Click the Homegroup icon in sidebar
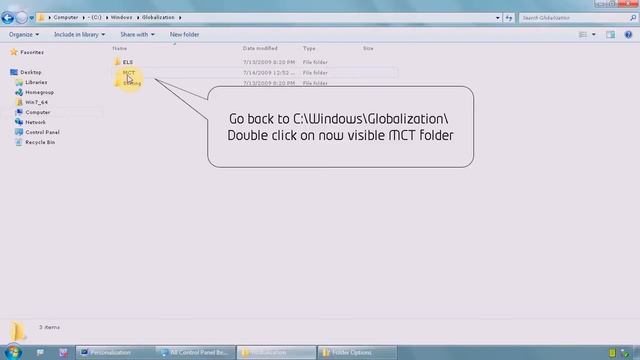Image resolution: width=640 pixels, height=360 pixels. (x=19, y=92)
